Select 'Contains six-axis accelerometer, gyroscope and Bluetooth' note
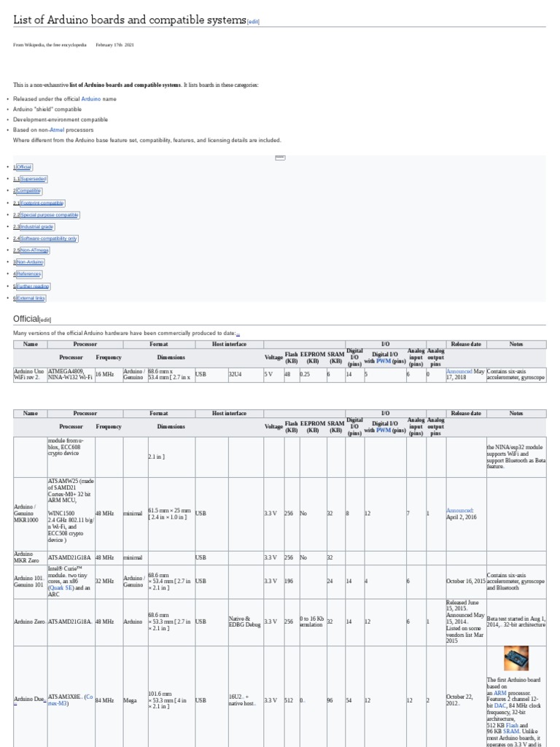 (516, 581)
